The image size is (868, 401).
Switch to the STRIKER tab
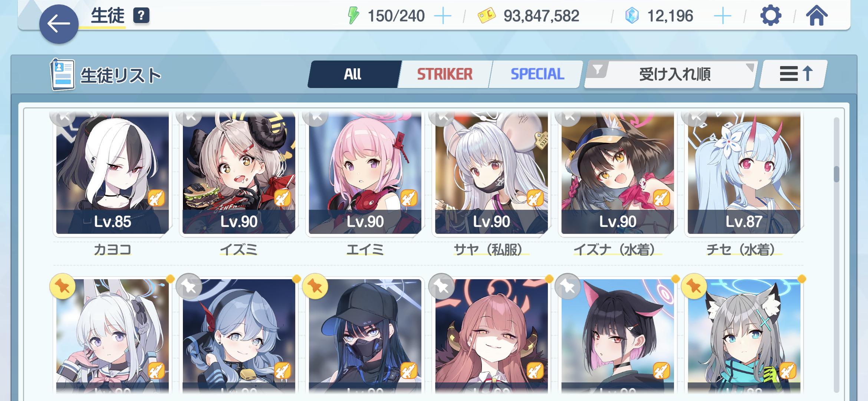(x=445, y=74)
